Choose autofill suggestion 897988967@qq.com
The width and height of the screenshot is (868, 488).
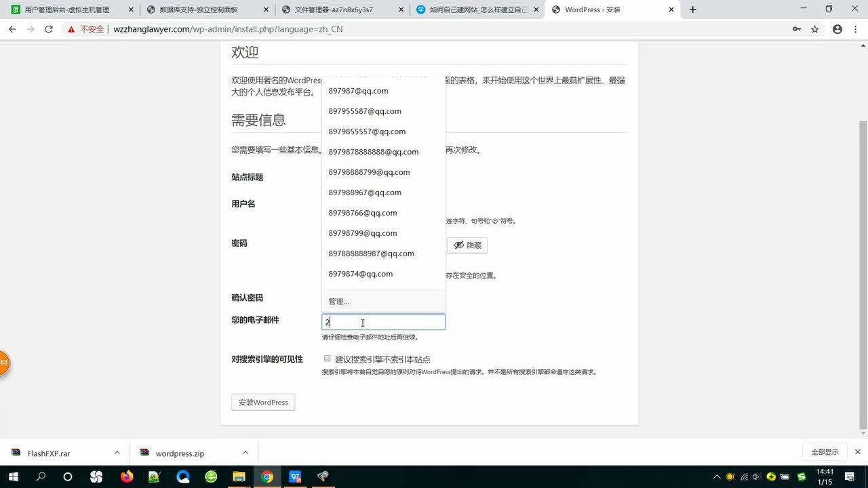(383, 192)
